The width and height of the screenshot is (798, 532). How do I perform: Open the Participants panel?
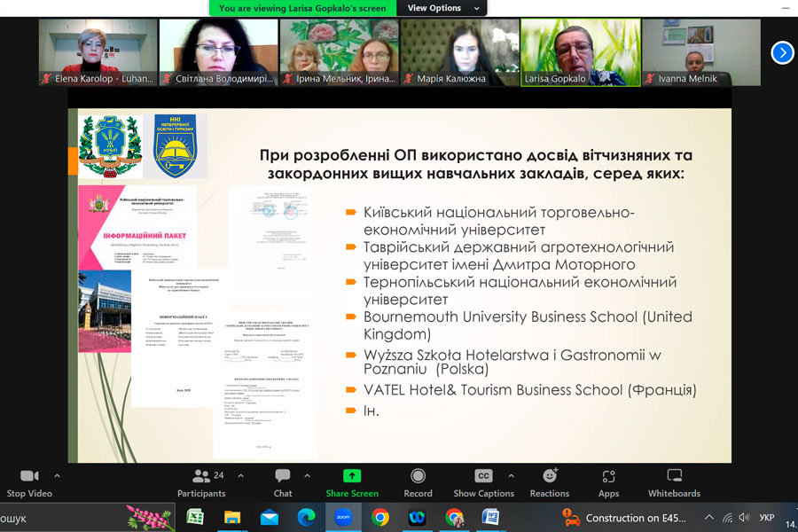(201, 477)
